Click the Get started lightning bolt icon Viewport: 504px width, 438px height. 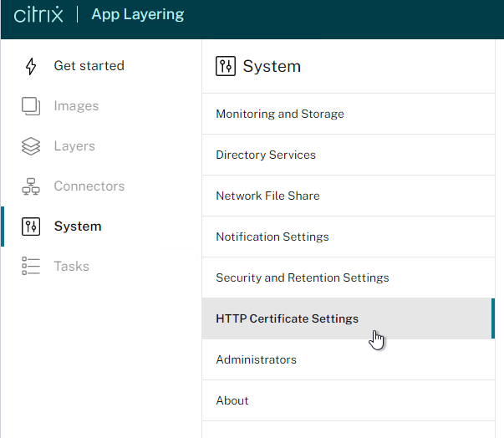point(31,66)
